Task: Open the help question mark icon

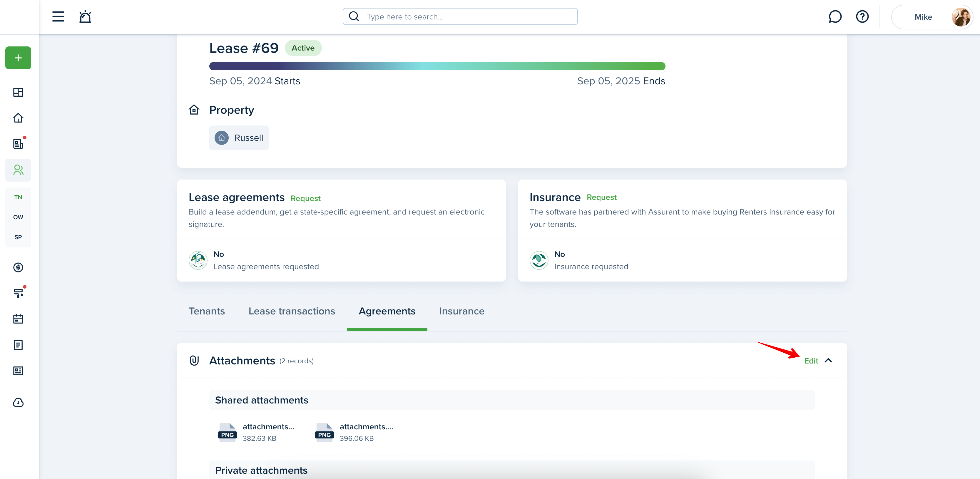Action: point(862,17)
